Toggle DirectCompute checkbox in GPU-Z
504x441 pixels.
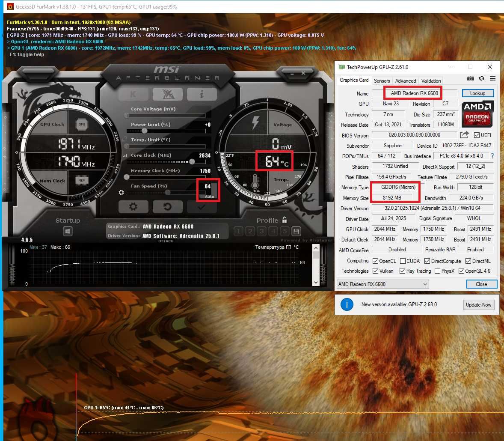(427, 261)
